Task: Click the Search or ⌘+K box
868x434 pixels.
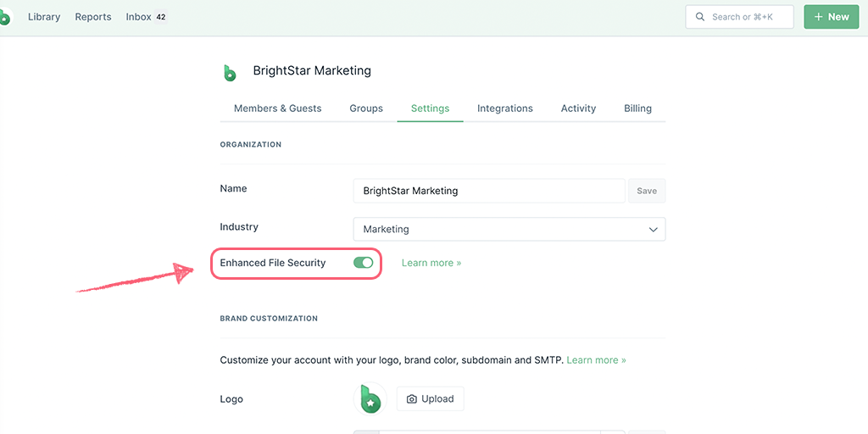Action: [x=739, y=17]
